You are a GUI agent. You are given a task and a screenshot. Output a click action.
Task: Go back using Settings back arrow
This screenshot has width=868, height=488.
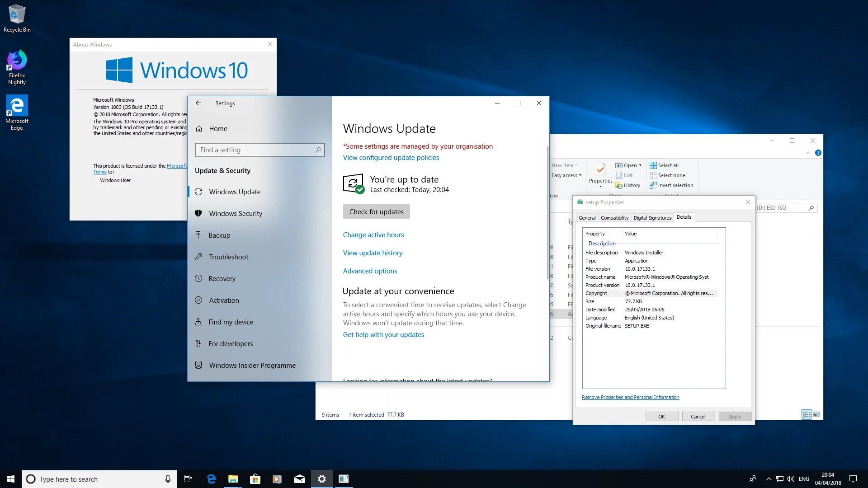point(198,103)
